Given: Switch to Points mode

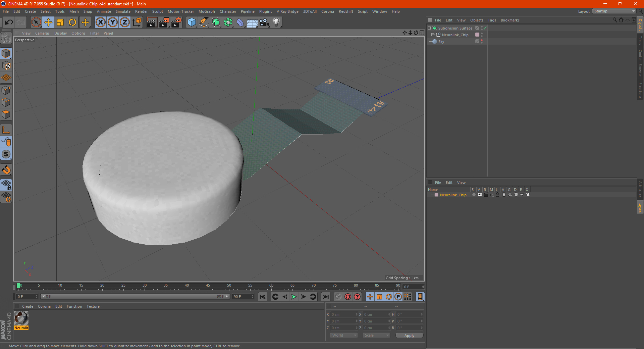Looking at the screenshot, I should point(6,90).
